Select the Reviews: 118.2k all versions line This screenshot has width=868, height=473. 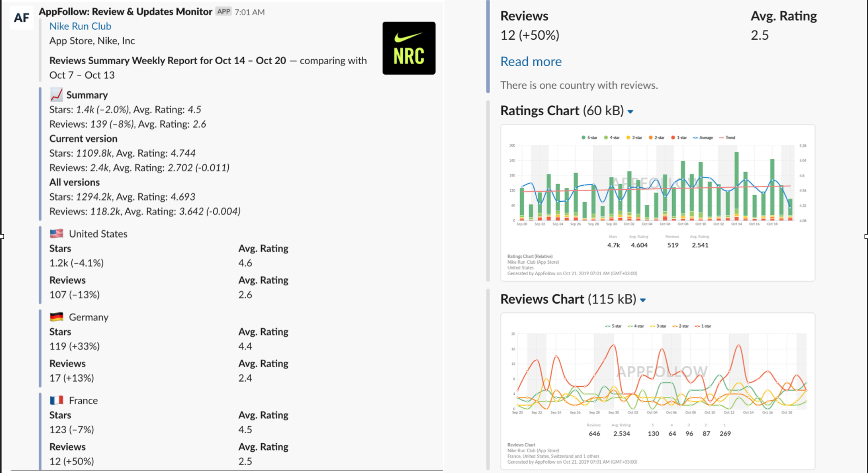click(145, 211)
